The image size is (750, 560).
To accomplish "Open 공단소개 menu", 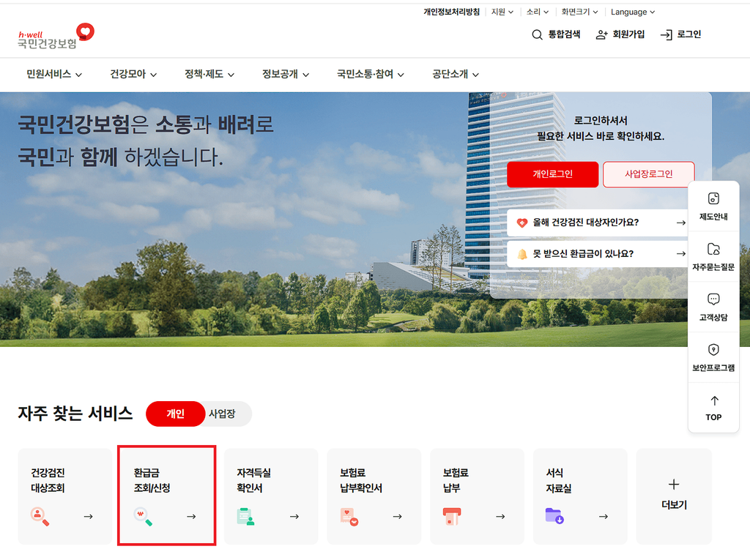I will click(x=456, y=74).
